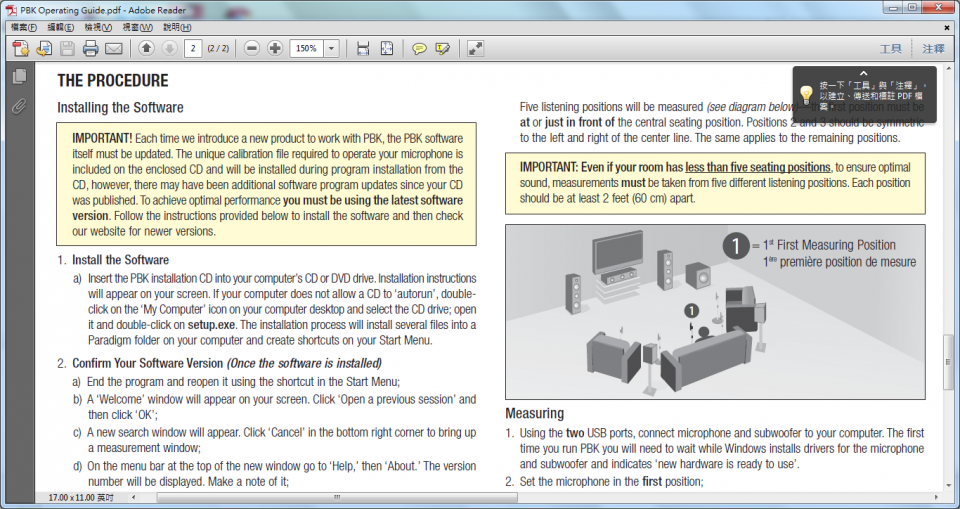Screen dimensions: 960x509
Task: Click the text Confirm Your Software Version
Action: pyautogui.click(x=148, y=363)
